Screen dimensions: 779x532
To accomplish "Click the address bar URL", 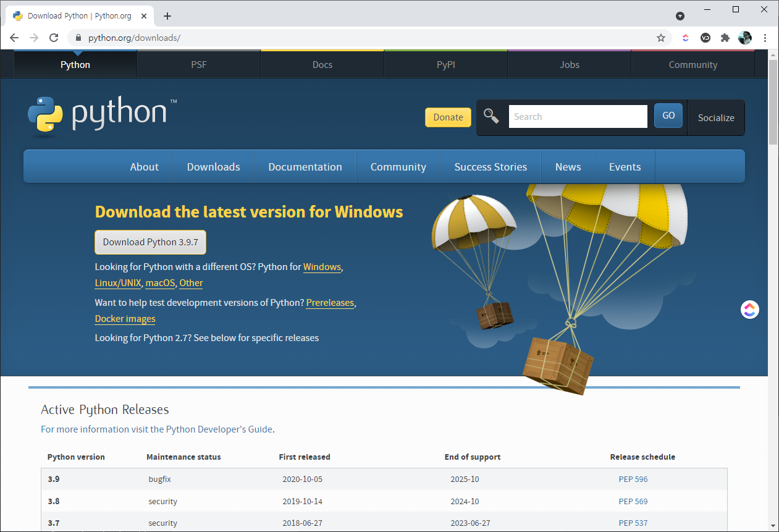I will [x=134, y=38].
